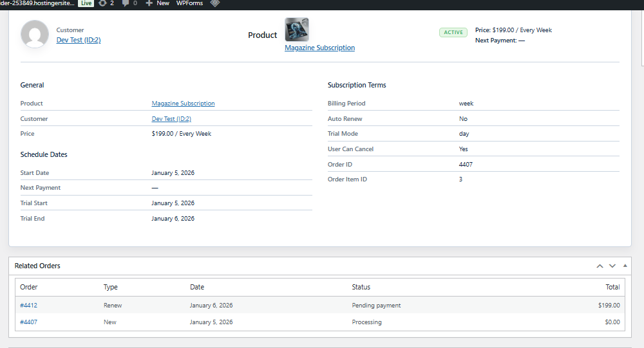
Task: Click the updates icon in admin bar
Action: tap(102, 3)
